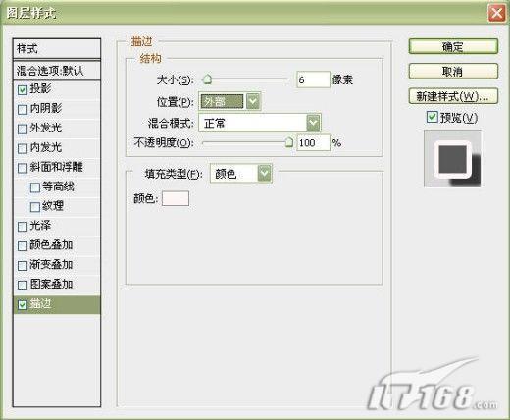
Task: Select the highlighted 描边 row
Action: click(x=57, y=304)
